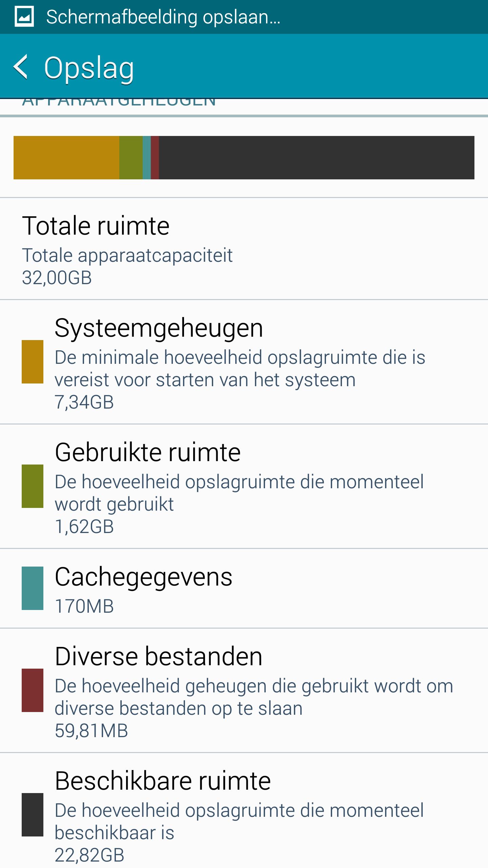Tap the dark red Diverse bestanden square

pyautogui.click(x=33, y=690)
